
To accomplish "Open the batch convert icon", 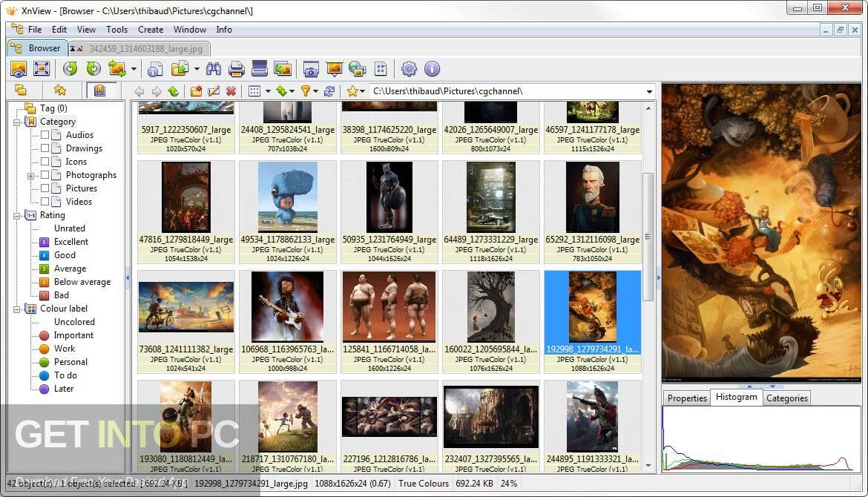I will [283, 69].
